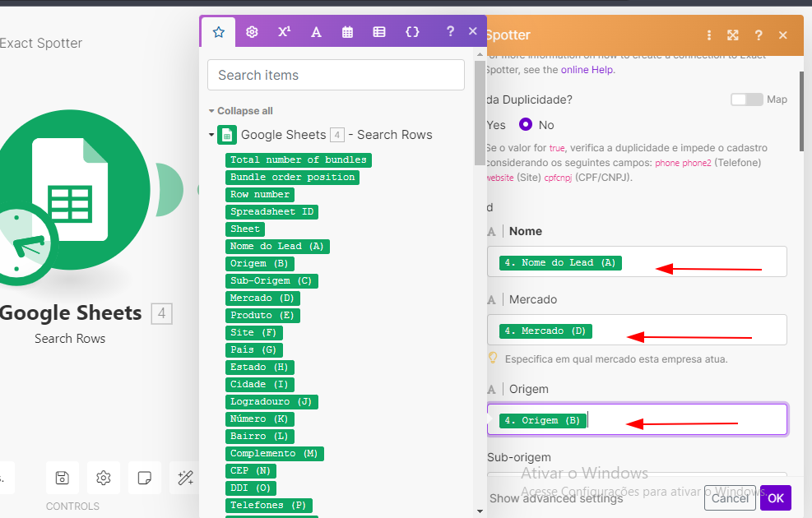The height and width of the screenshot is (518, 812).
Task: Open Spotter module help
Action: click(759, 35)
